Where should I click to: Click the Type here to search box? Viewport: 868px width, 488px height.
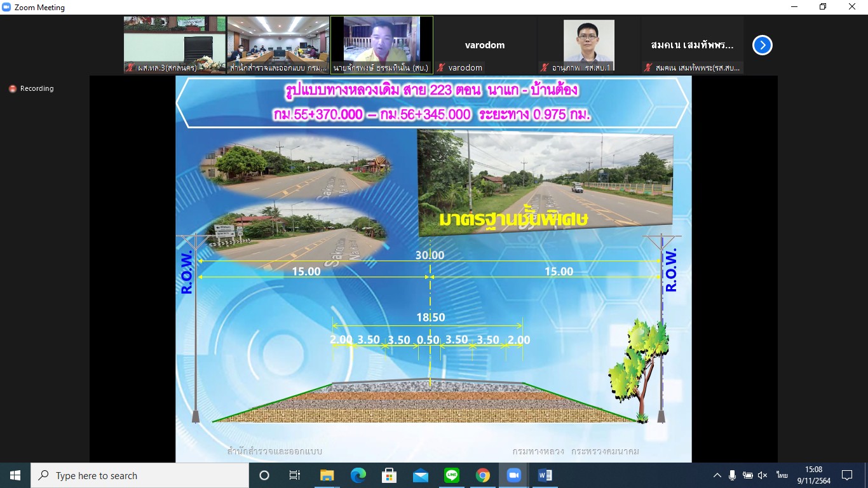click(140, 475)
